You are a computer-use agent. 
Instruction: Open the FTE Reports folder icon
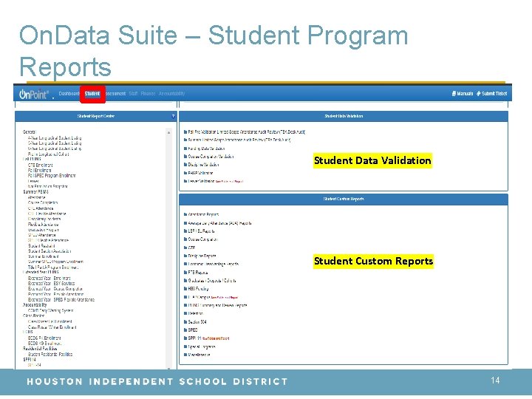(x=185, y=273)
